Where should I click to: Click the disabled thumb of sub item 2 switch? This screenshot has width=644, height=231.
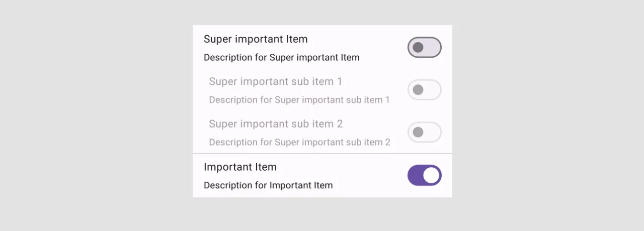click(x=418, y=132)
